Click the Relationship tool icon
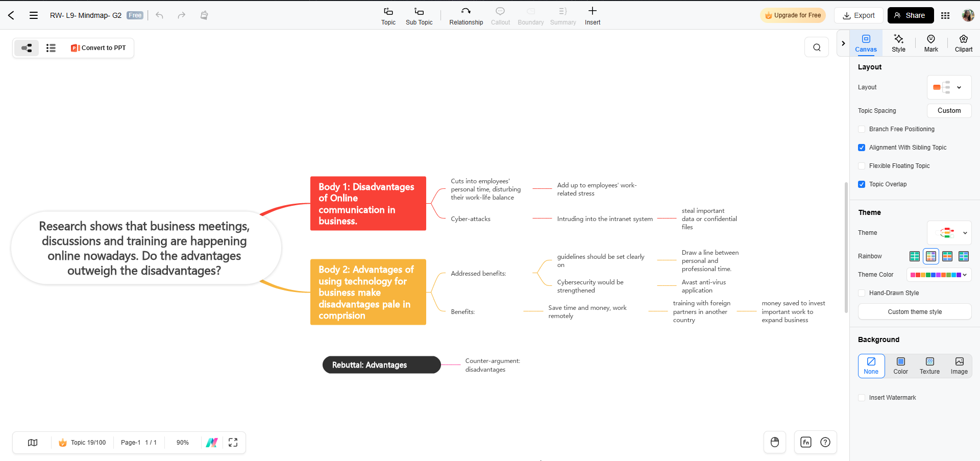This screenshot has height=461, width=980. click(x=465, y=12)
